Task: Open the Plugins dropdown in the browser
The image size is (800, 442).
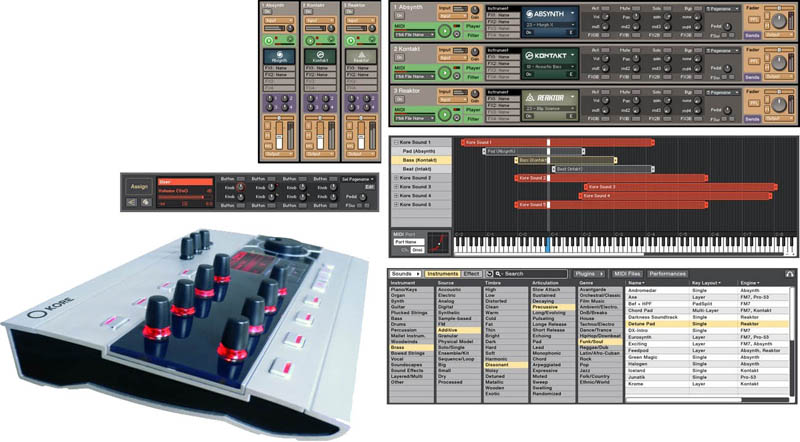Action: click(589, 274)
